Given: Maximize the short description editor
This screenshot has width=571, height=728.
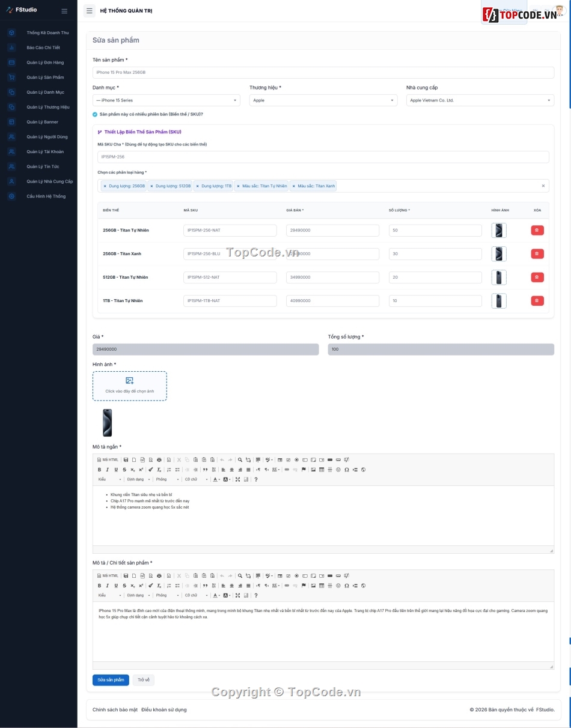Looking at the screenshot, I should (x=237, y=479).
